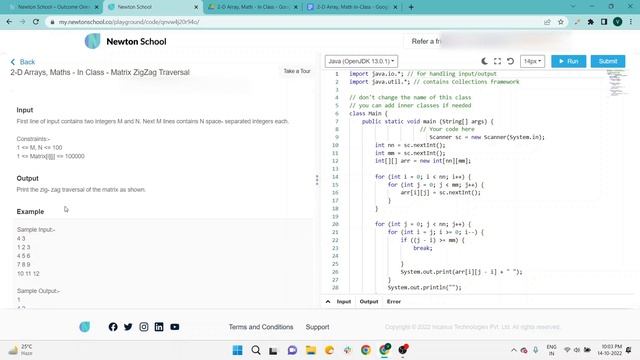Open Terms and Conditions link
The width and height of the screenshot is (640, 360).
(261, 327)
